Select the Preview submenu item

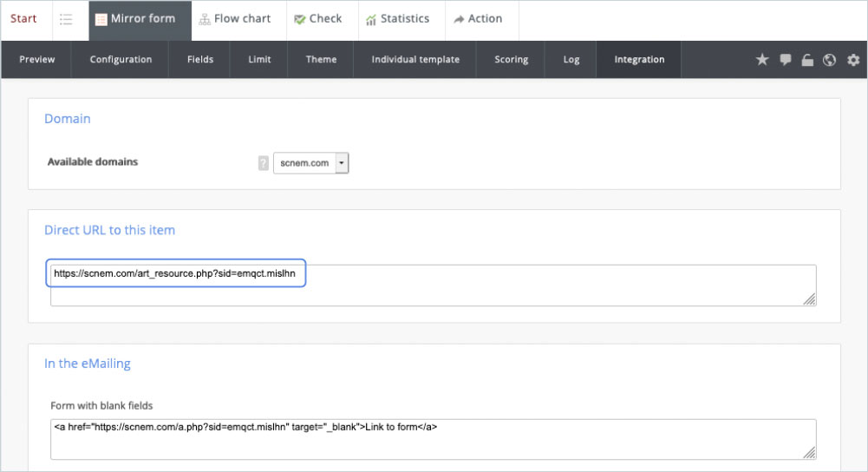[37, 60]
